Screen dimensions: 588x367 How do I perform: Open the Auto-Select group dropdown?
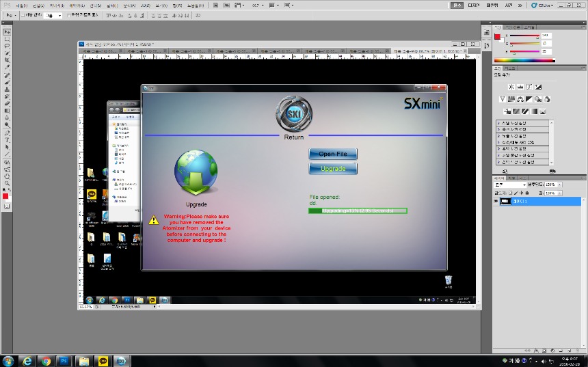coord(59,16)
